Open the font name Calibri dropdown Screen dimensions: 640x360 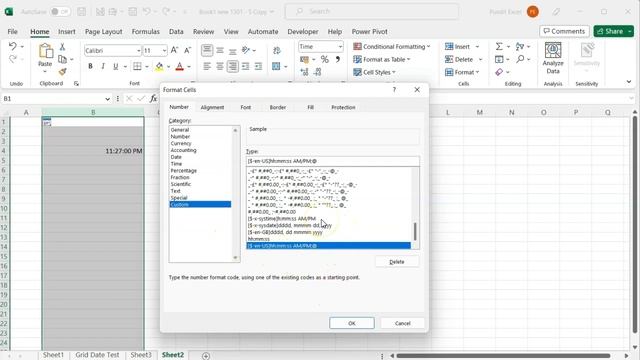click(138, 51)
